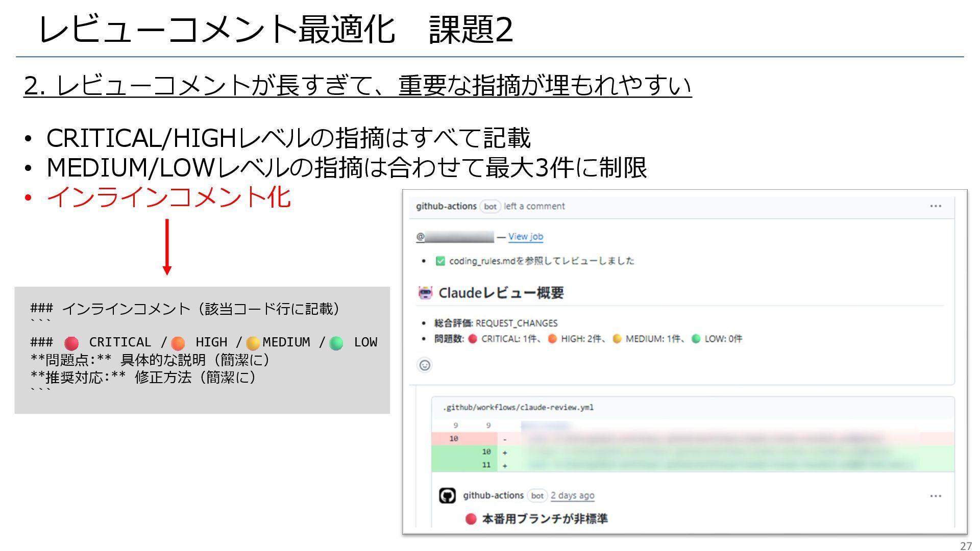Click the orange HIGH circle in 問題数
980x551 pixels.
pyautogui.click(x=552, y=339)
